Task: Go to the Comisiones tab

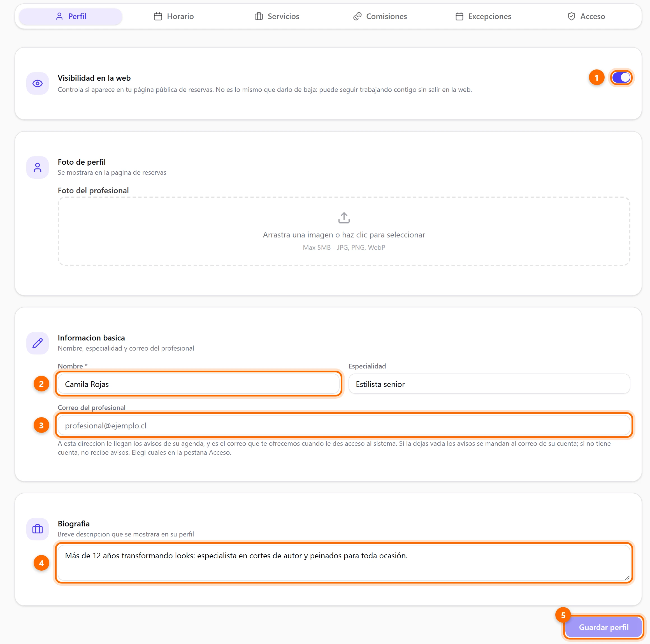Action: click(x=380, y=17)
